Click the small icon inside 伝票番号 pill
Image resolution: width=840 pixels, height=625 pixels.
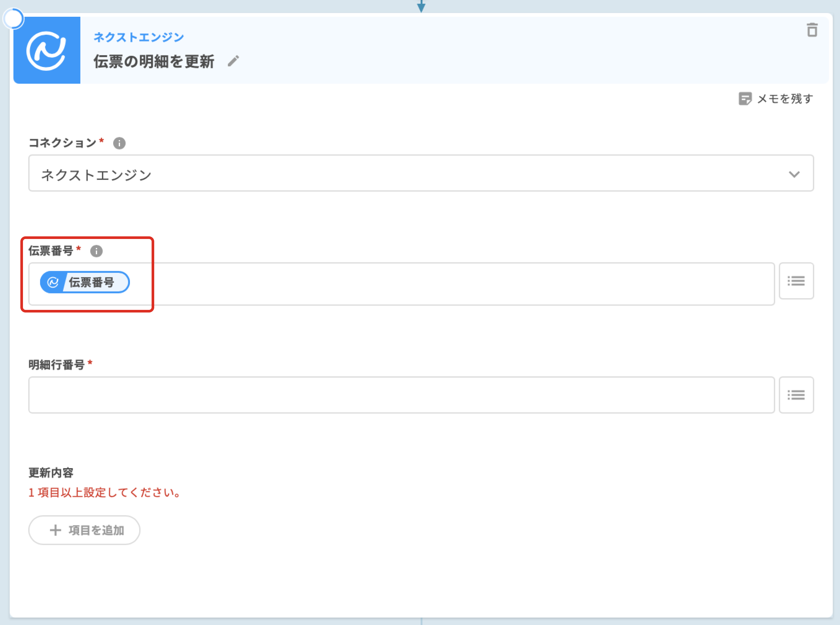(x=52, y=282)
